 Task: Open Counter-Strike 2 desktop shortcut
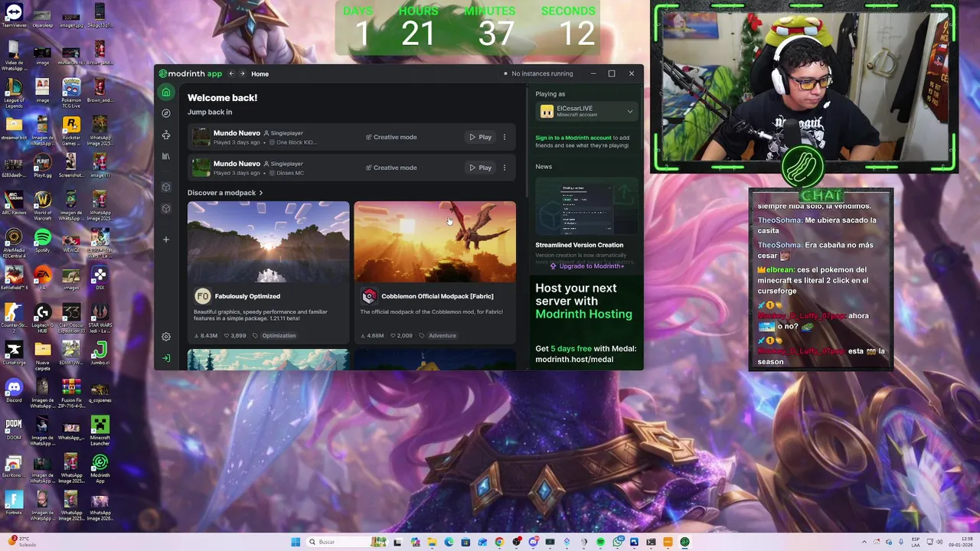pos(14,316)
